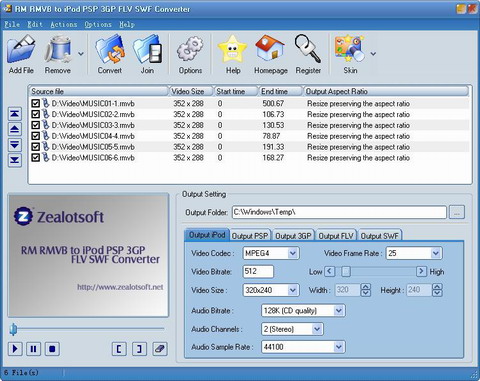
Task: Open the Help menu
Action: pos(127,24)
